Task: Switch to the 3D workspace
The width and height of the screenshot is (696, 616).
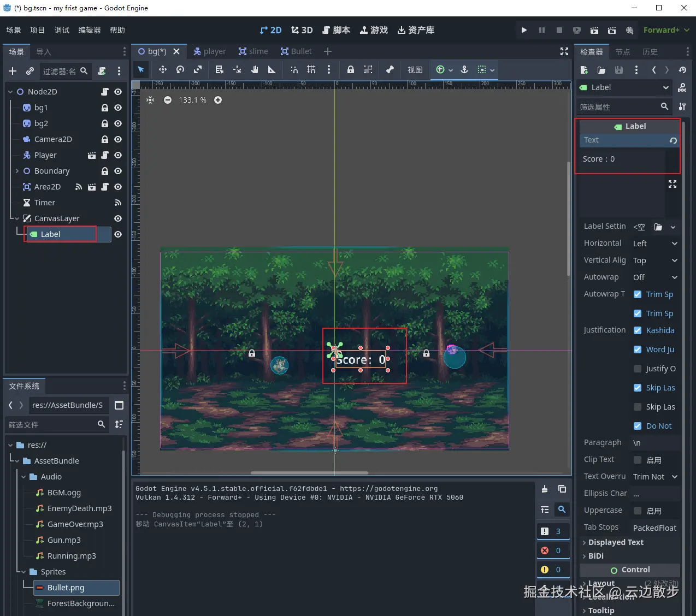Action: pyautogui.click(x=302, y=30)
